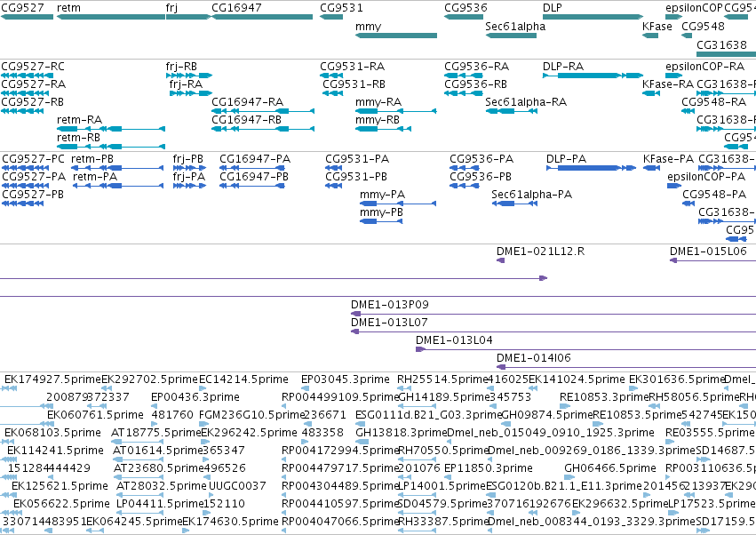
Task: Select the retm-RA transcript glyph
Action: [111, 129]
